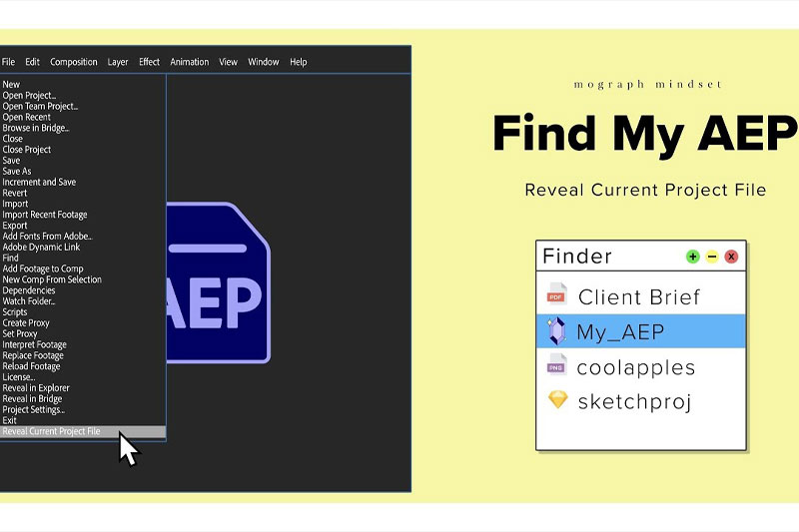Viewport: 799px width, 532px height.
Task: Click the large AEP file icon
Action: [218, 282]
